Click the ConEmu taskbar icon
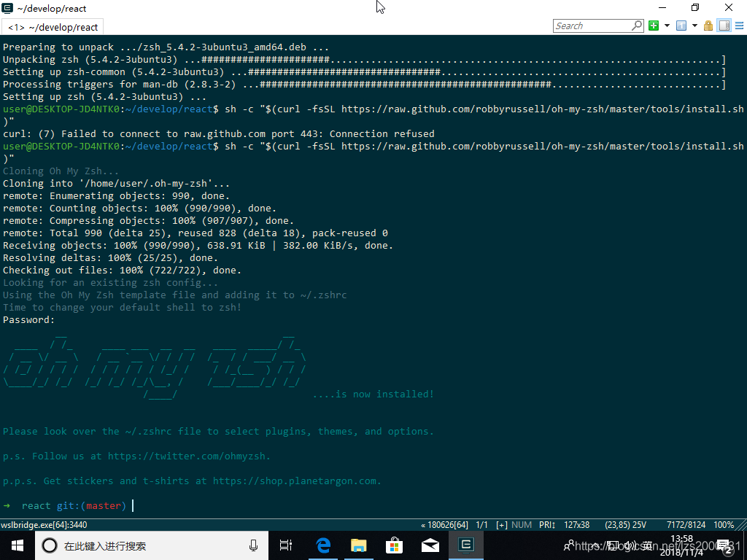 [x=466, y=545]
